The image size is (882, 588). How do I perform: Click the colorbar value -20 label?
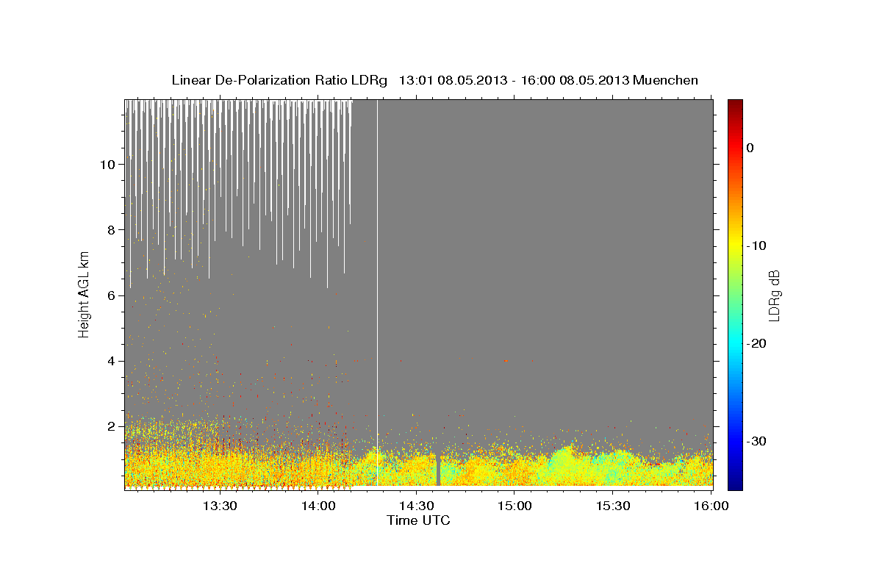click(756, 343)
